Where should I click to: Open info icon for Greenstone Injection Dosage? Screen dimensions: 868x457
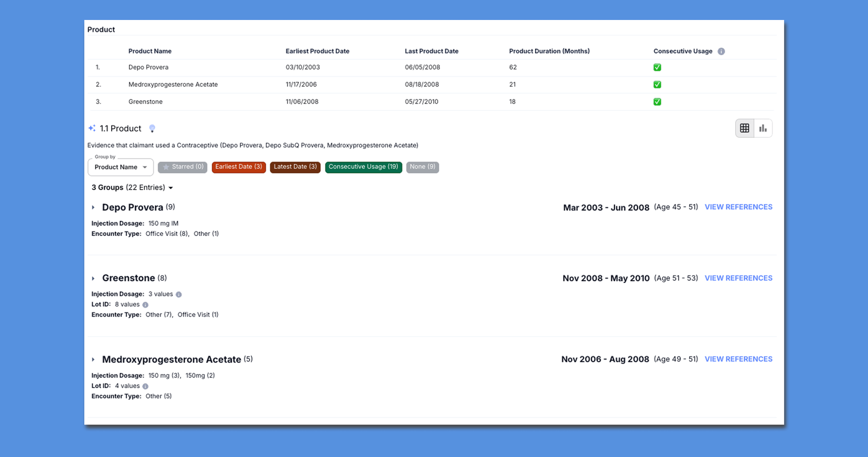[179, 294]
